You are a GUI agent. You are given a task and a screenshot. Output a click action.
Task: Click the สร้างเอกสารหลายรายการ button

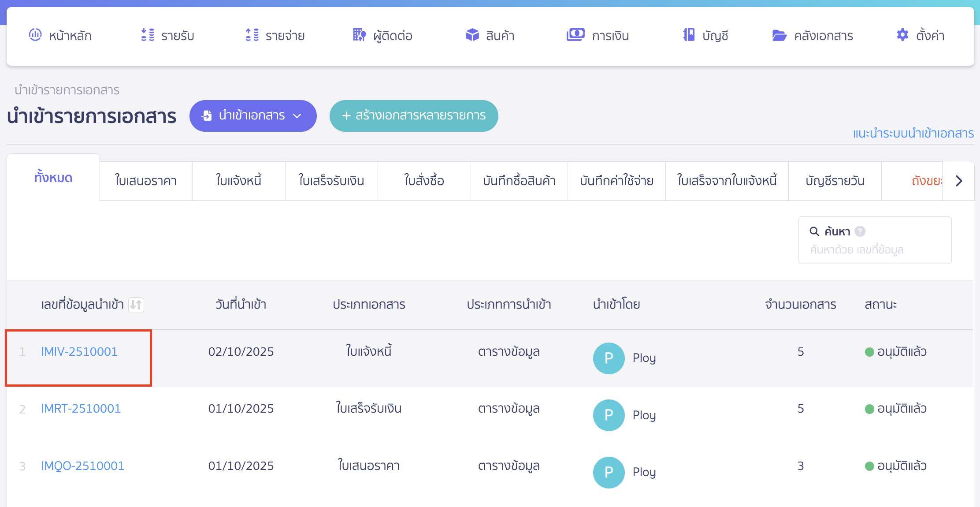click(x=413, y=116)
